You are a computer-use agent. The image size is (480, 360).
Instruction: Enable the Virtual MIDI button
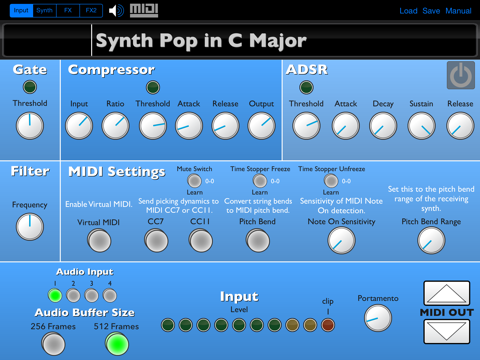(x=99, y=240)
